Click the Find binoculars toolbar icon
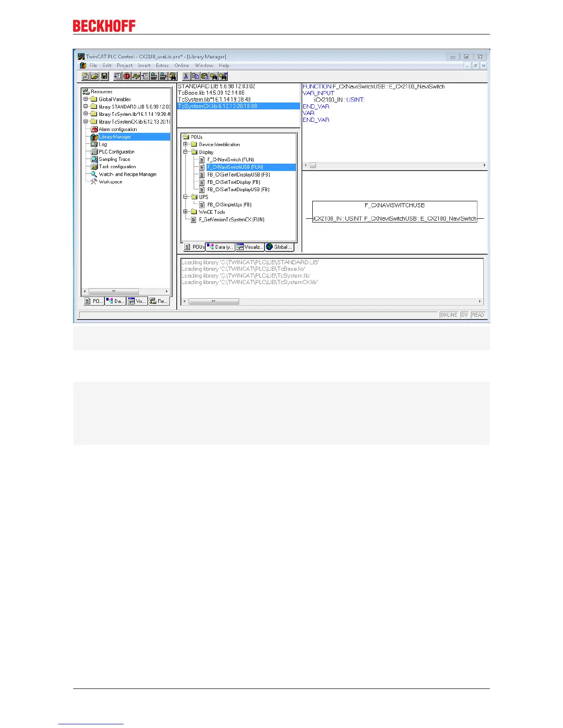This screenshot has height=728, width=563. pyautogui.click(x=214, y=76)
